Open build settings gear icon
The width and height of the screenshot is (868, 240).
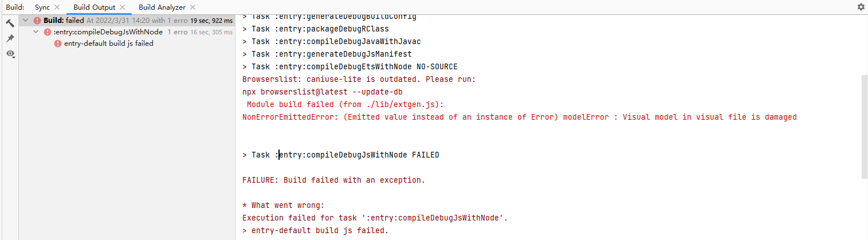(x=861, y=7)
